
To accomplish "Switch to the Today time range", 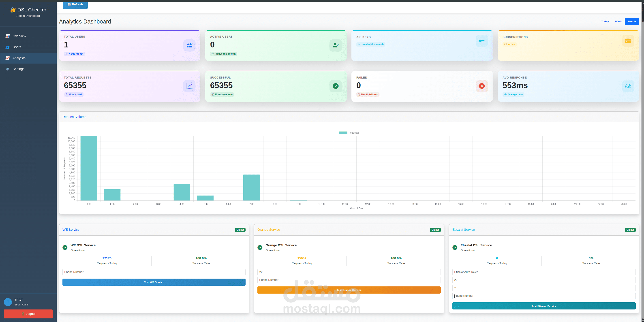I will pos(605,21).
